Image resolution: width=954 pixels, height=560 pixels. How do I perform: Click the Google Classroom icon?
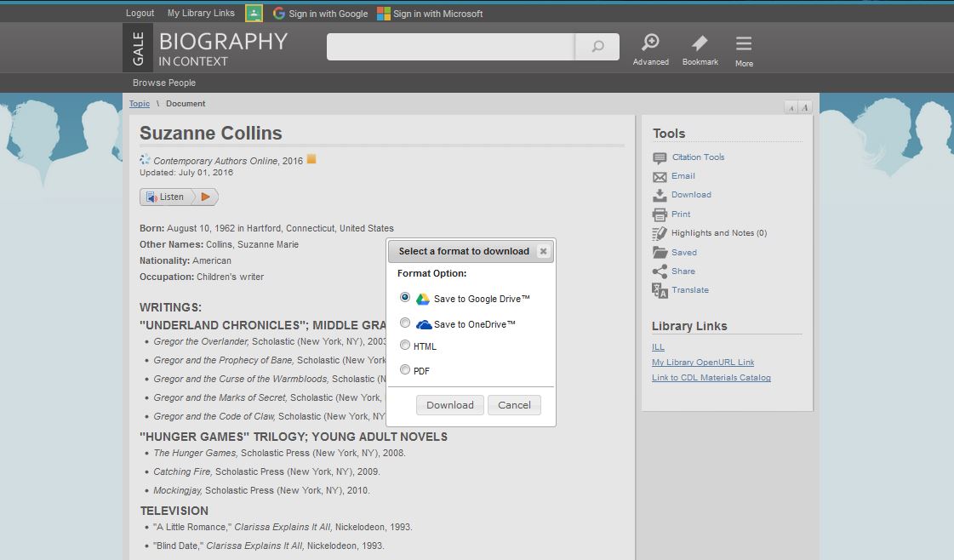pos(254,13)
